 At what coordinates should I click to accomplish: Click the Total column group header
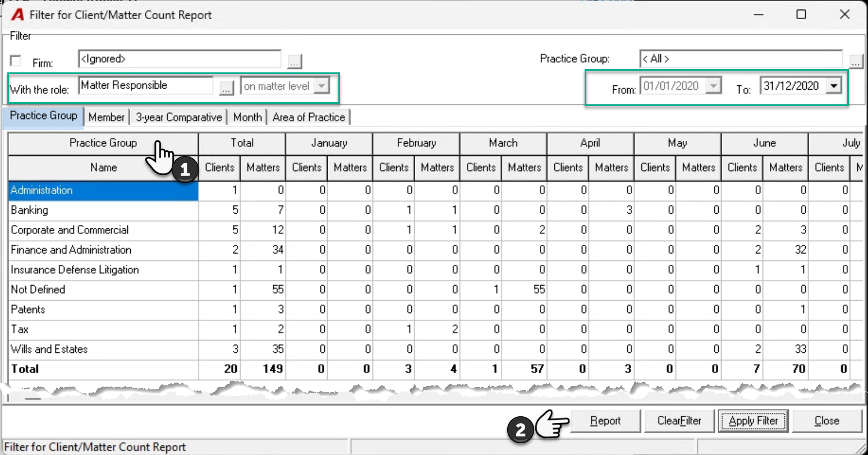click(x=242, y=144)
